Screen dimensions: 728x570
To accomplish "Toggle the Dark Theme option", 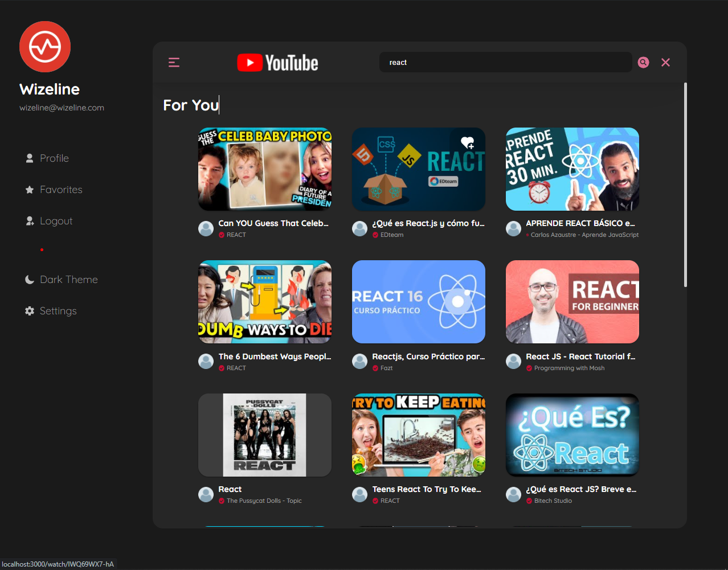I will [68, 280].
